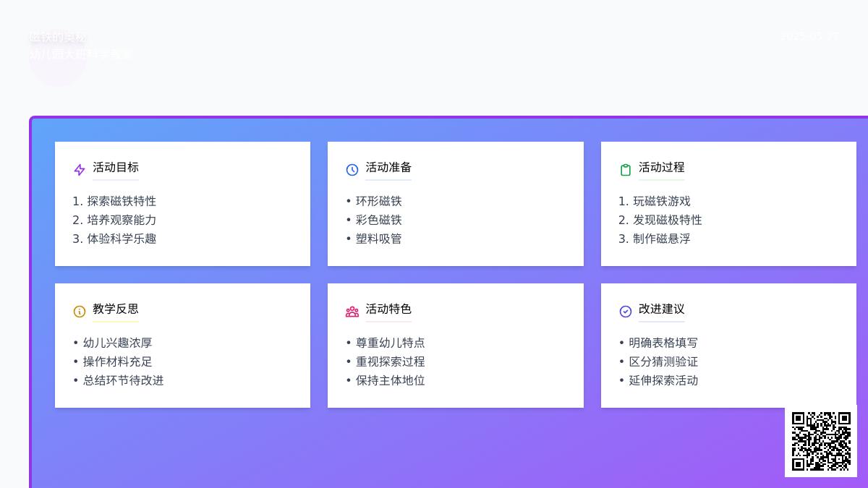Select the 活动特色 card heading
This screenshot has width=868, height=488.
coord(388,309)
